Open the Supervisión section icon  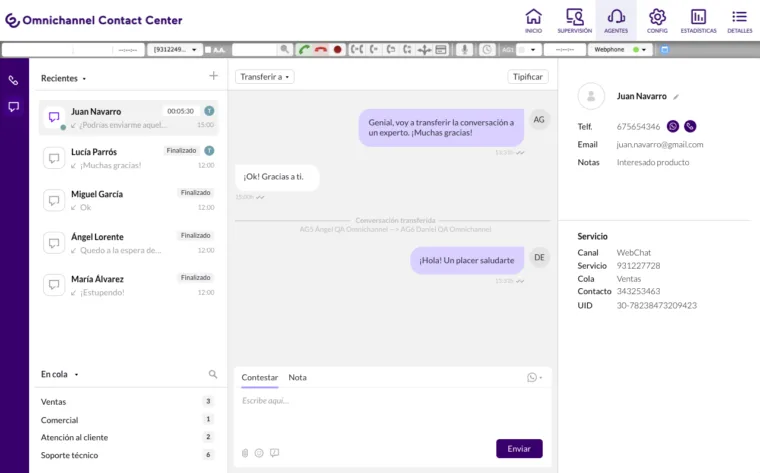click(574, 20)
